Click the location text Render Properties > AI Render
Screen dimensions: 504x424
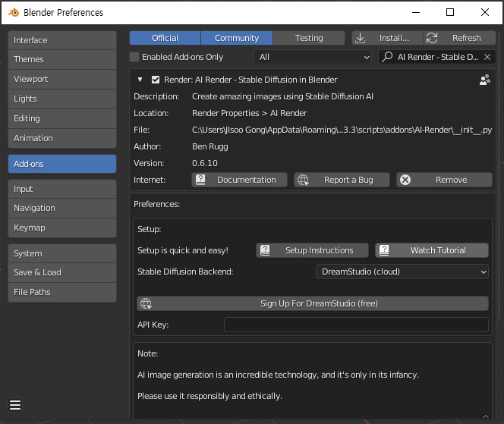[x=250, y=113]
